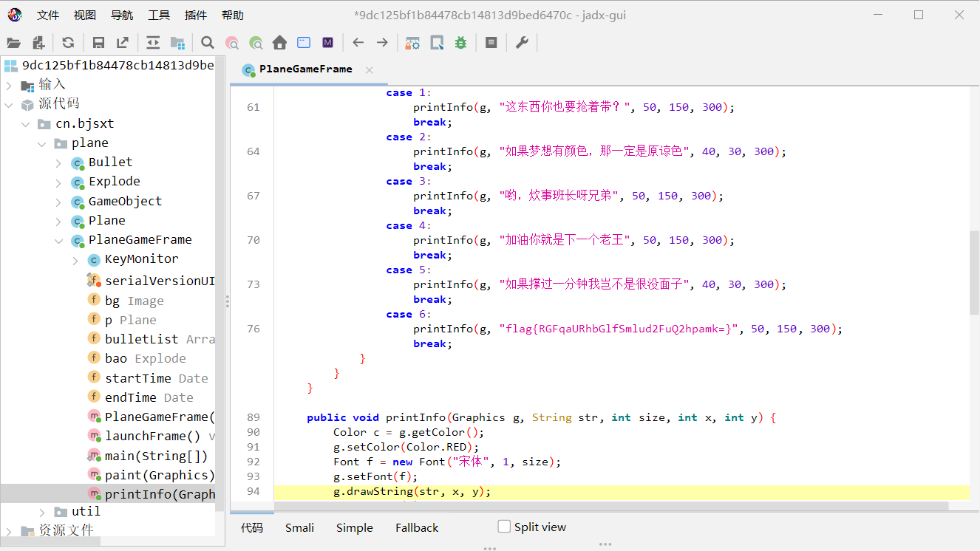This screenshot has height=551, width=980.
Task: Expand the Explode class node
Action: click(58, 182)
